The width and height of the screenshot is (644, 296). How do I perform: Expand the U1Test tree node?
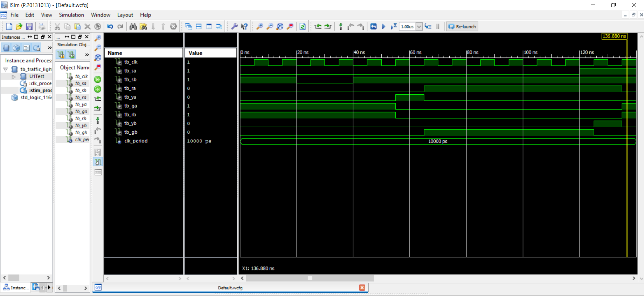click(14, 76)
